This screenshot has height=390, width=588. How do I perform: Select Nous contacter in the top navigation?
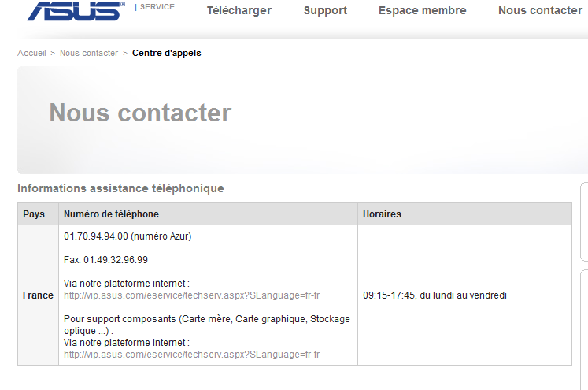[x=540, y=10]
